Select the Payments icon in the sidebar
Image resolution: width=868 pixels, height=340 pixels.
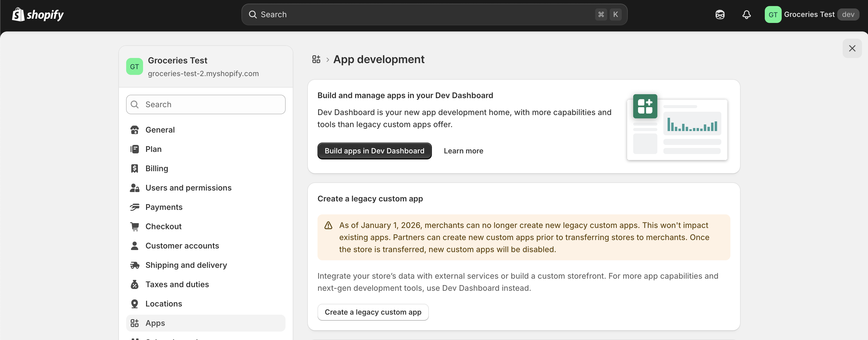tap(135, 207)
